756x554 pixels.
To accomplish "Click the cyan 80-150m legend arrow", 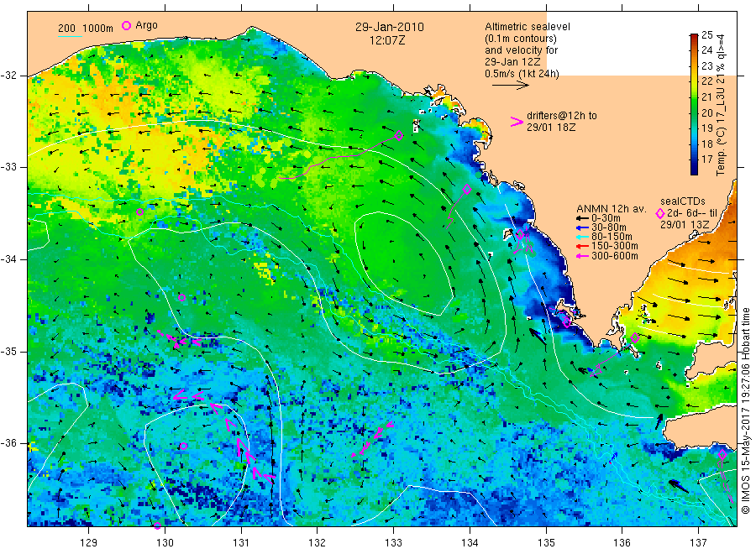I will [582, 237].
